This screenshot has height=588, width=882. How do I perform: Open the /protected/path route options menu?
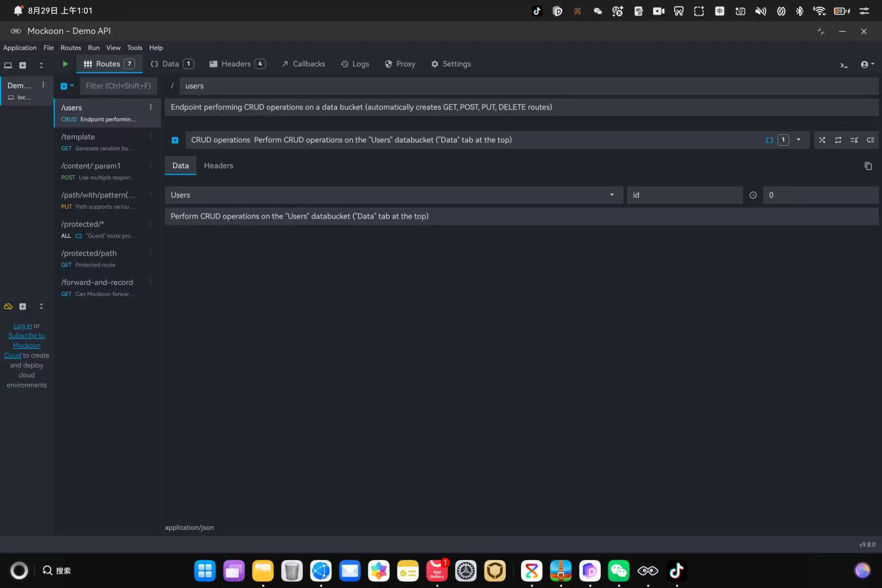pos(151,253)
